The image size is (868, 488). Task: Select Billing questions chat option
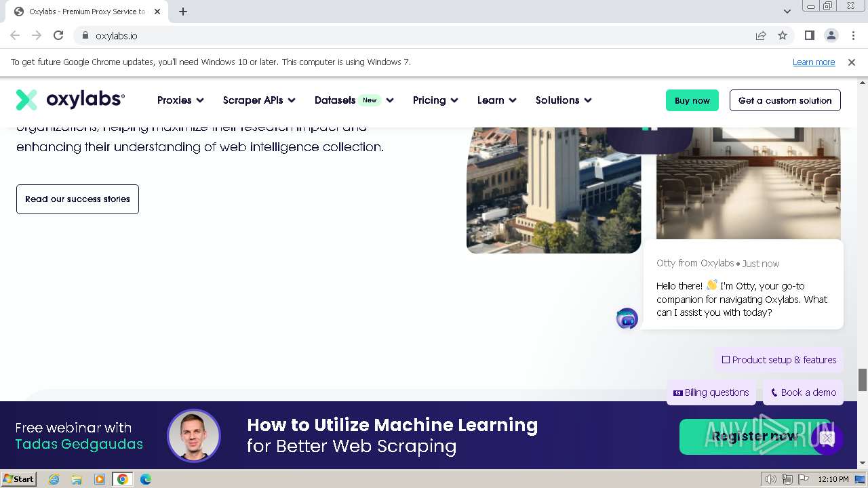pyautogui.click(x=711, y=392)
